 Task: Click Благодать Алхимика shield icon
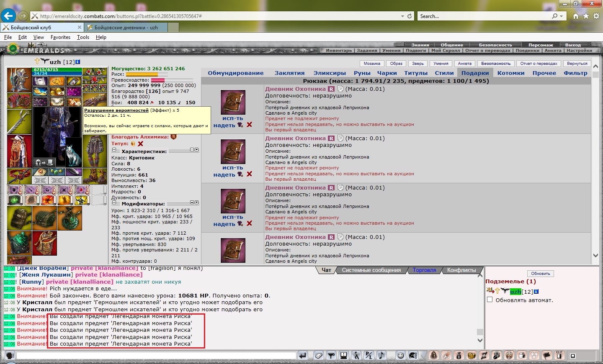click(x=173, y=137)
